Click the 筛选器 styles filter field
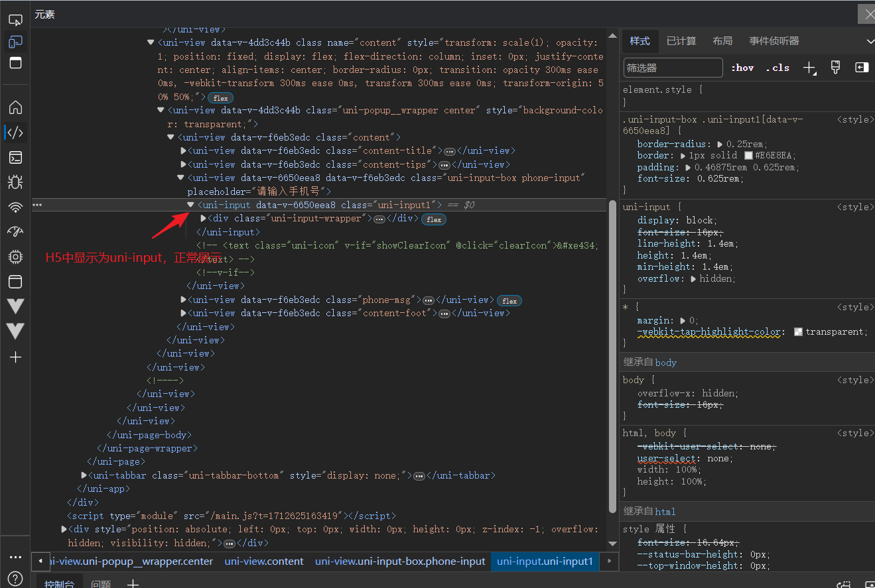The width and height of the screenshot is (875, 588). point(673,68)
